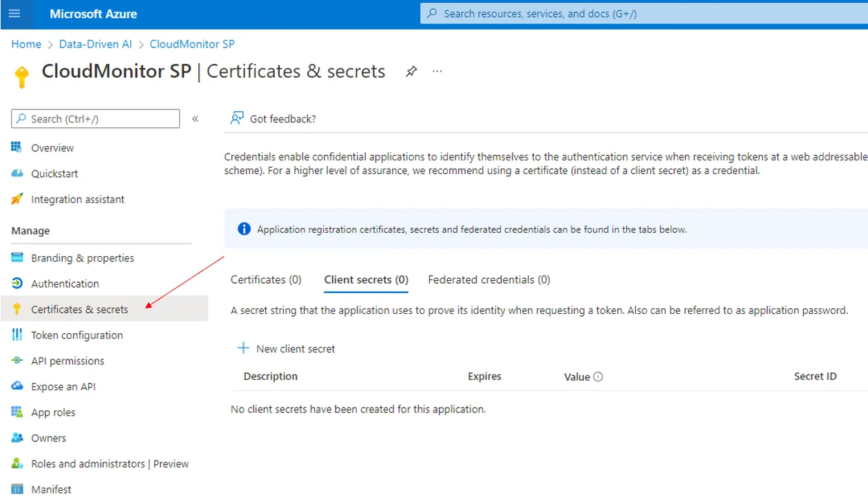Click the Integration assistant rocket icon
Image resolution: width=868 pixels, height=497 pixels.
(17, 199)
